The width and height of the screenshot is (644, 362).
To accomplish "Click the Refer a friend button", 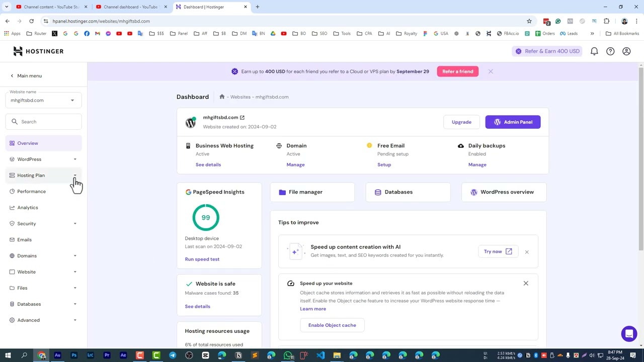I will coord(457,71).
